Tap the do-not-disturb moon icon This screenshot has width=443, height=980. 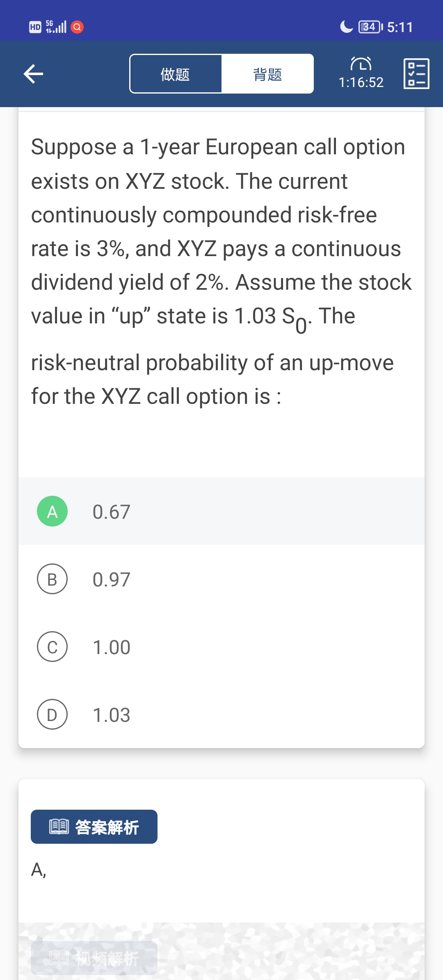(x=346, y=27)
